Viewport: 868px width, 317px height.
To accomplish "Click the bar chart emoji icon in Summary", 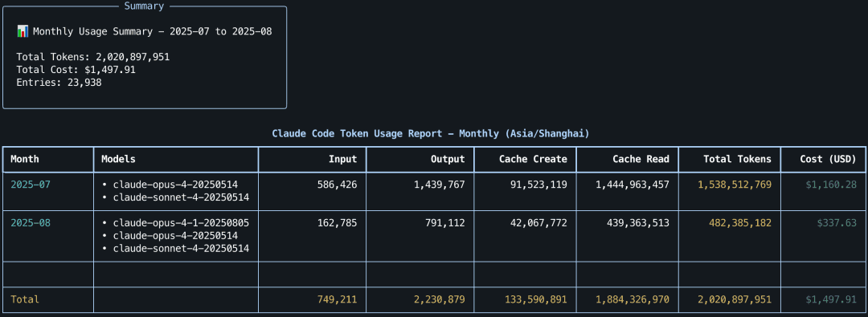I will [23, 31].
